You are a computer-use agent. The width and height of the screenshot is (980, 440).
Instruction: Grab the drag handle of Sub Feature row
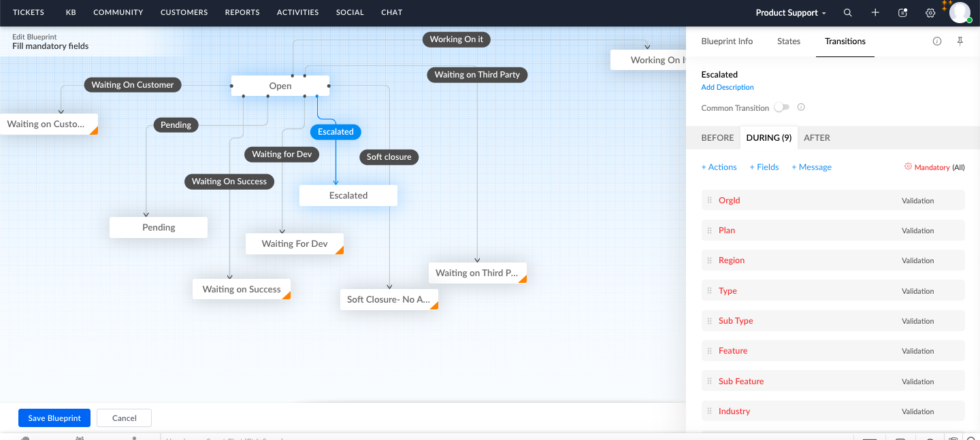click(x=710, y=382)
